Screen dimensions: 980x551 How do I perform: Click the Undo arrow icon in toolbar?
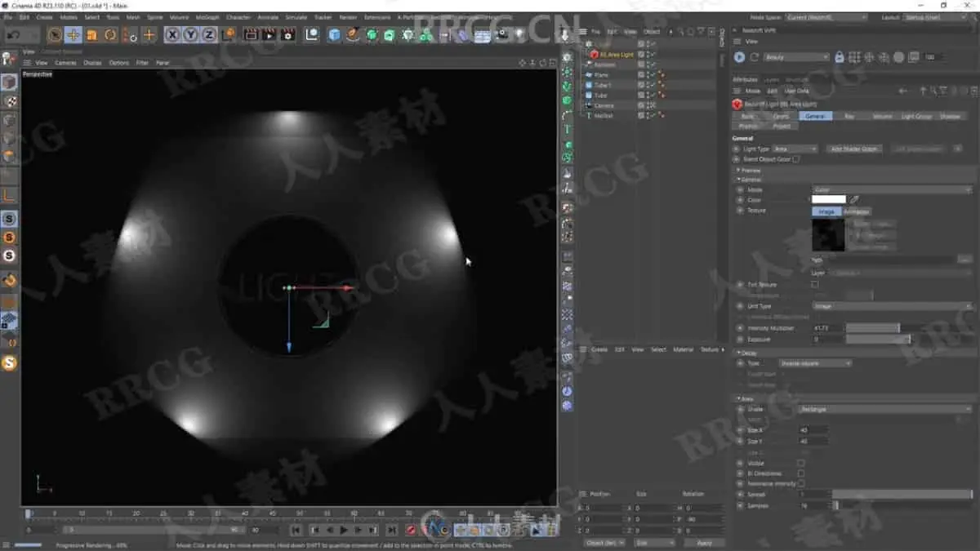tap(13, 35)
